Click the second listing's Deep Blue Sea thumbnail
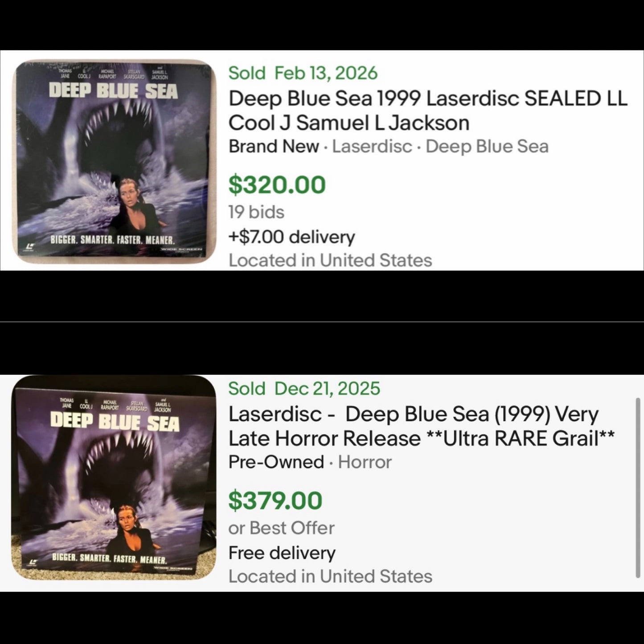 (x=111, y=481)
